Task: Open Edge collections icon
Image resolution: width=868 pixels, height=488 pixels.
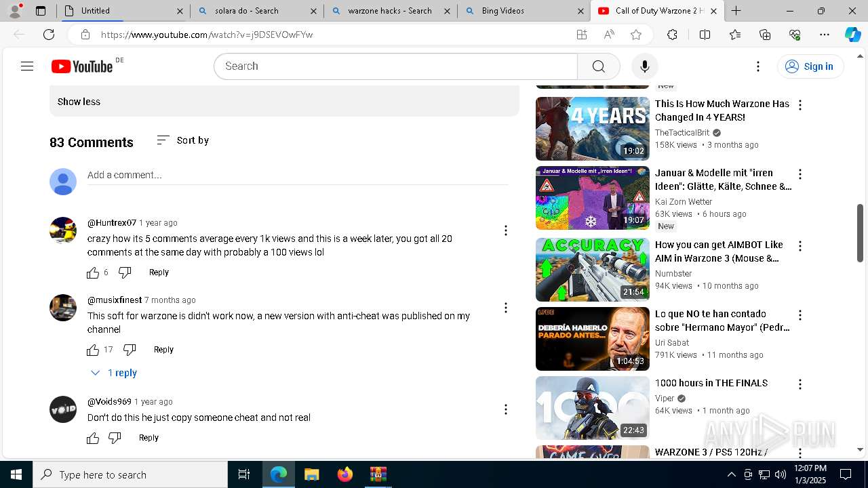Action: click(x=765, y=35)
